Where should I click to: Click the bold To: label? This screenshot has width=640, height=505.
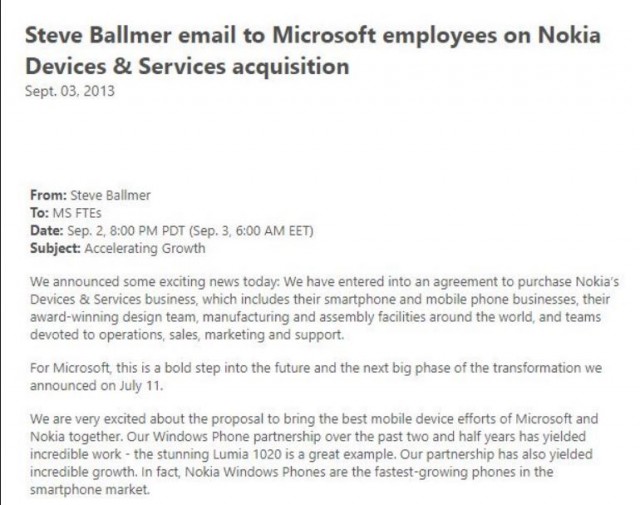39,213
